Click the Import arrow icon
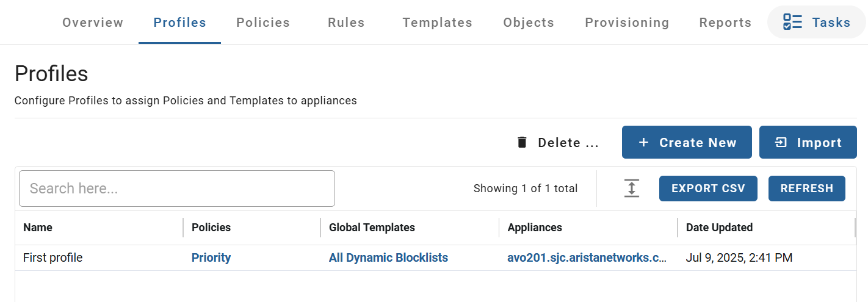Image resolution: width=868 pixels, height=302 pixels. click(x=781, y=142)
